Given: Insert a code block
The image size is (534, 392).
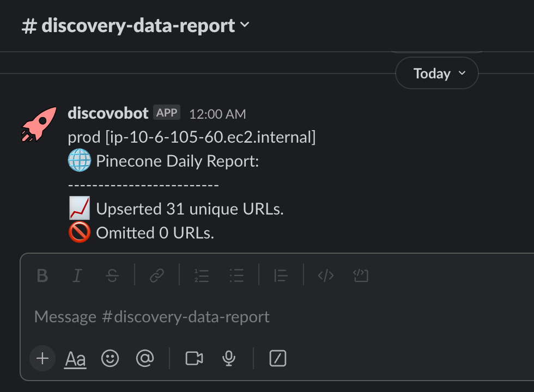Looking at the screenshot, I should (361, 276).
